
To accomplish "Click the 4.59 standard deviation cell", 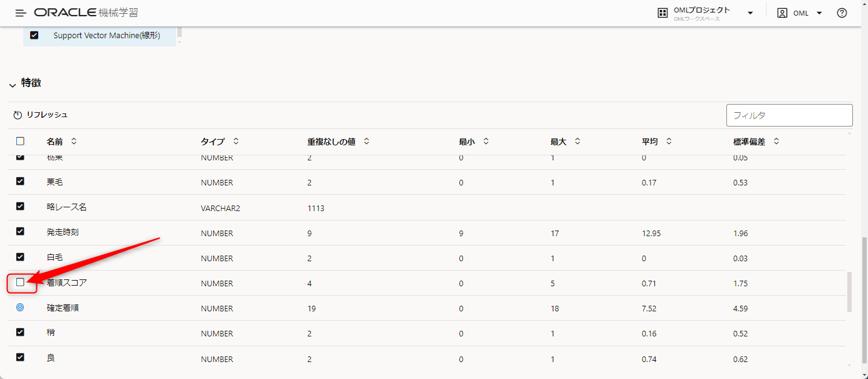I will [x=740, y=309].
